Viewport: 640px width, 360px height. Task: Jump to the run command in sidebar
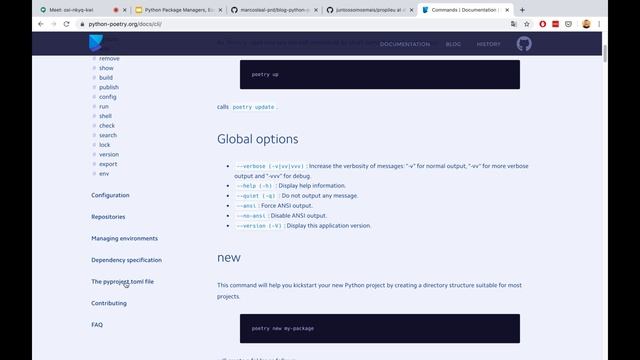(104, 107)
